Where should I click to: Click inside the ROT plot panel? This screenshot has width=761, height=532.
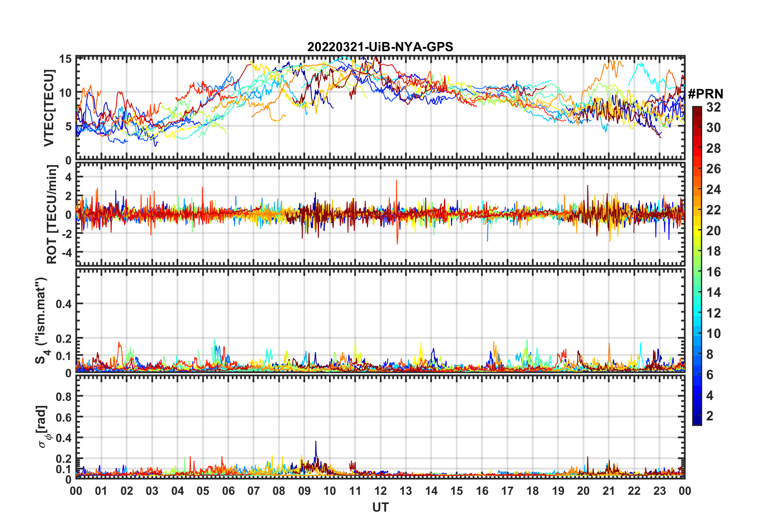tap(380, 214)
